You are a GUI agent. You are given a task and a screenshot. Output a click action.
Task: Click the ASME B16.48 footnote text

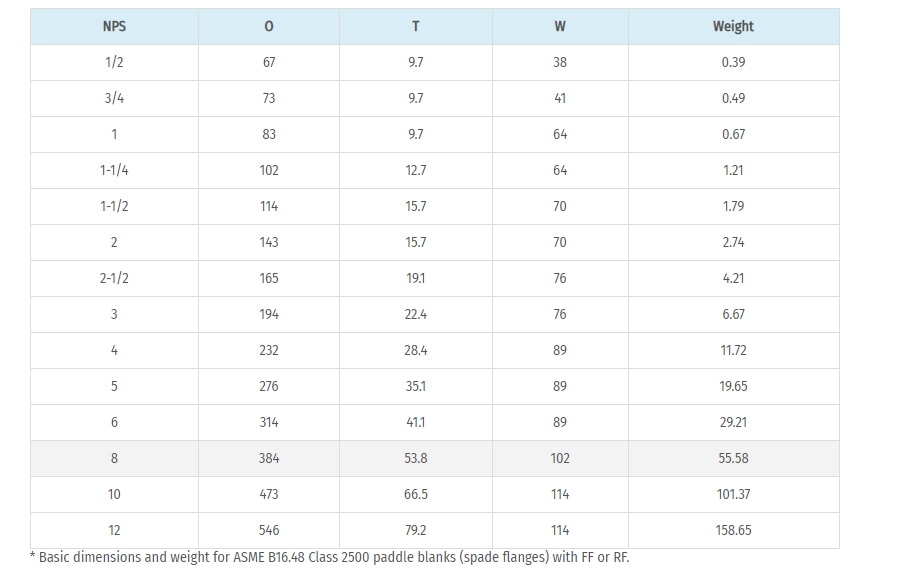[x=330, y=557]
